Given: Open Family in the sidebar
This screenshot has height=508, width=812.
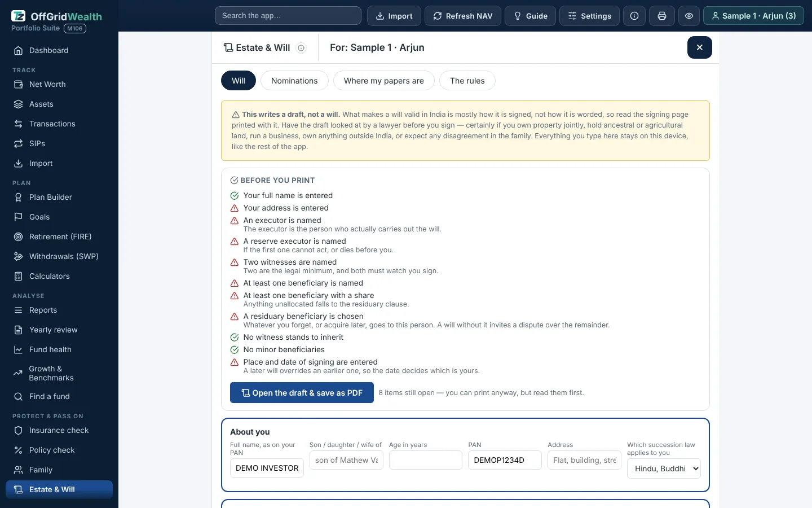Looking at the screenshot, I should pyautogui.click(x=59, y=470).
